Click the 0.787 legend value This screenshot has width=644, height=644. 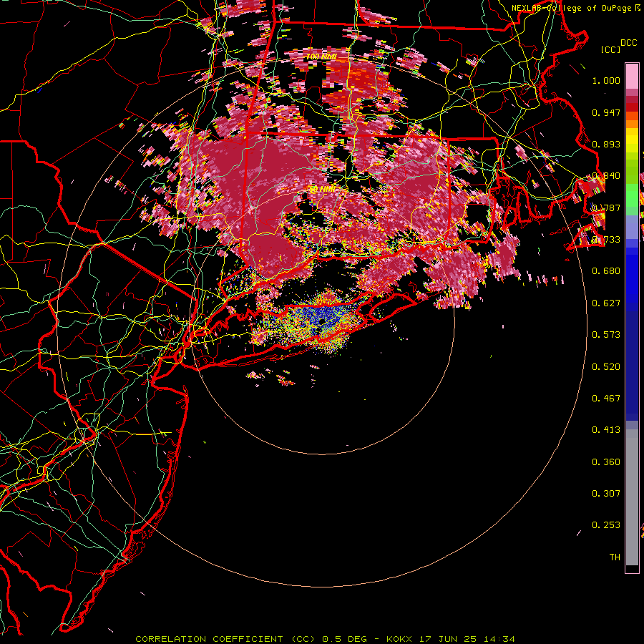click(606, 208)
